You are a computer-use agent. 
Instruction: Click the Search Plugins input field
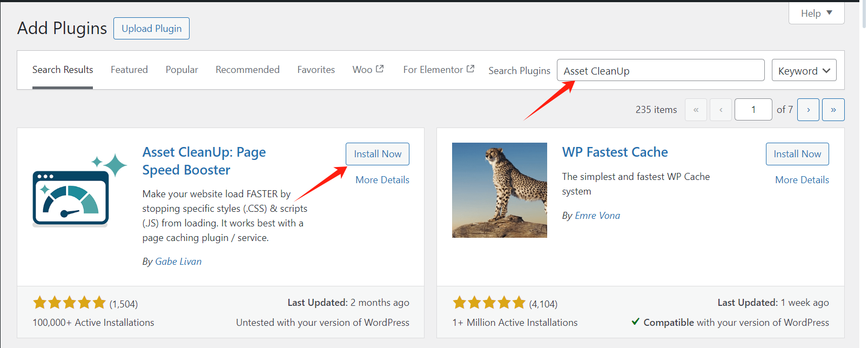pos(661,70)
